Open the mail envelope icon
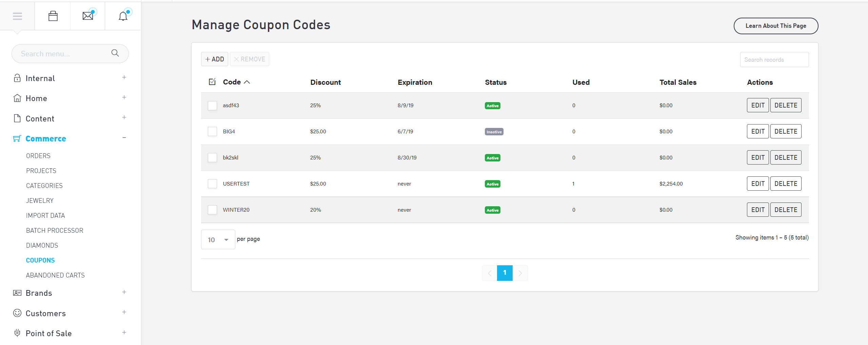Screen dimensions: 868x345 tap(88, 16)
